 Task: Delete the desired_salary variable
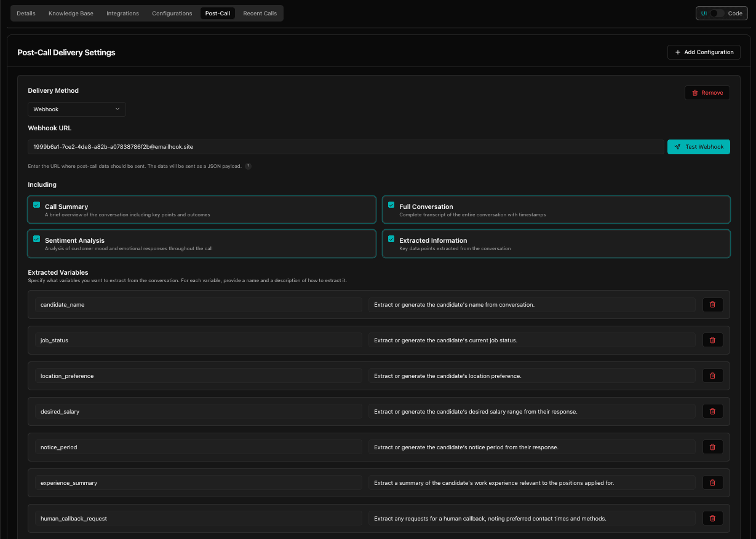(x=712, y=412)
